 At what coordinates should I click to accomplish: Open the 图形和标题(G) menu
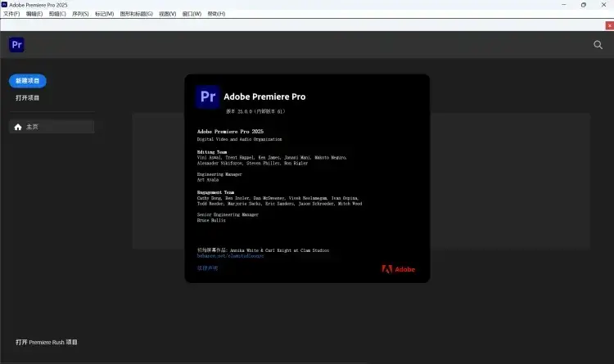click(x=136, y=14)
